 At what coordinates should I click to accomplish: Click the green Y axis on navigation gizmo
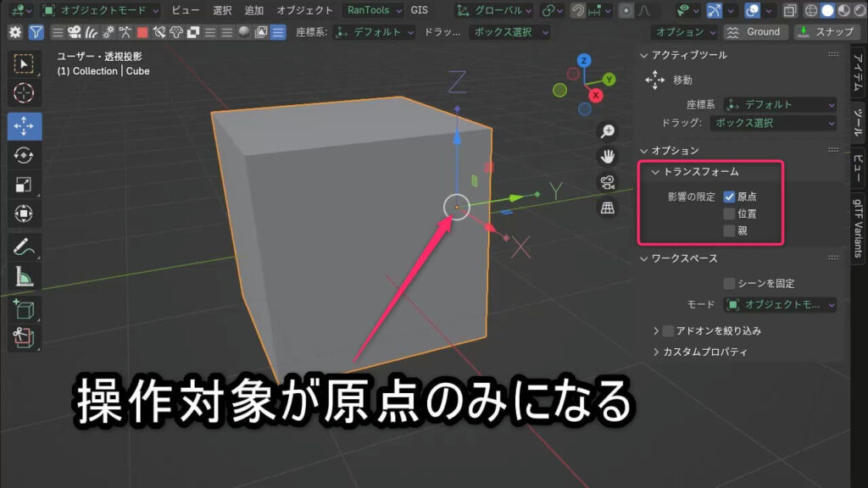(609, 80)
